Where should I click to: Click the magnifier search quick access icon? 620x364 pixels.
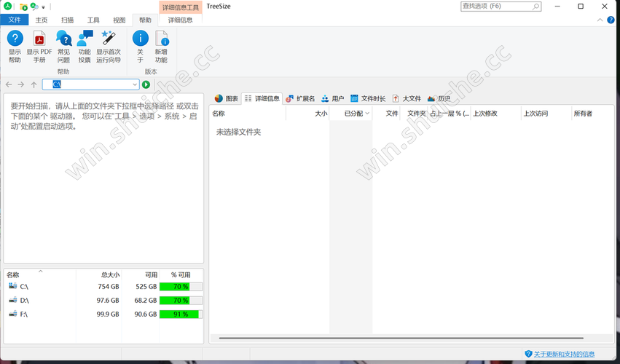34,7
